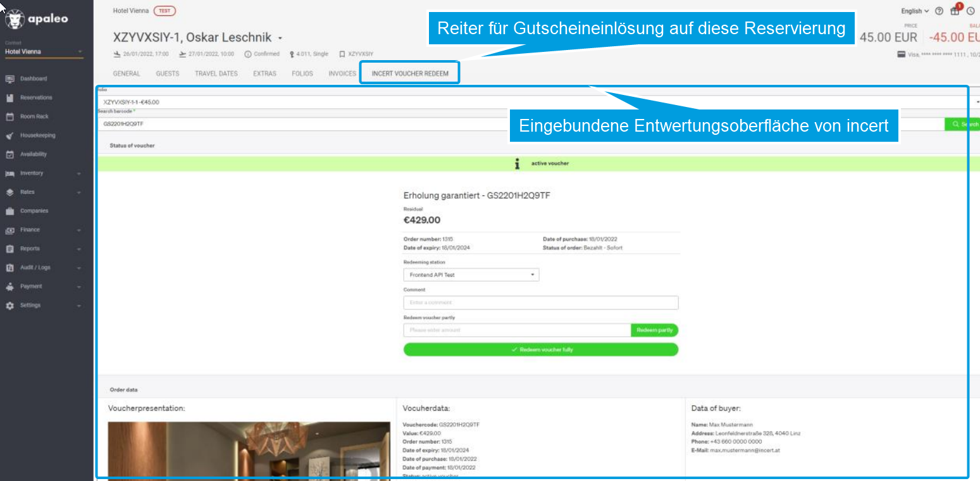The width and height of the screenshot is (980, 481).
Task: Click the 45.00 EUR price value
Action: [x=888, y=37]
